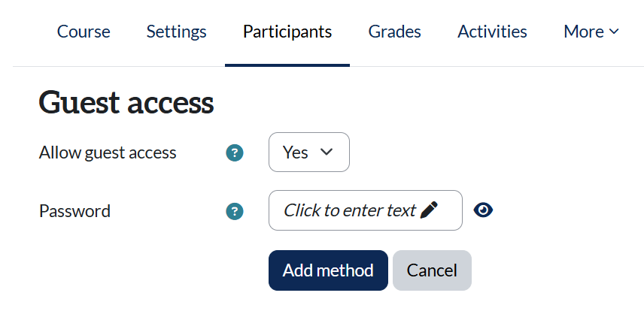Open the More navigation menu
The image size is (644, 320).
click(x=591, y=32)
